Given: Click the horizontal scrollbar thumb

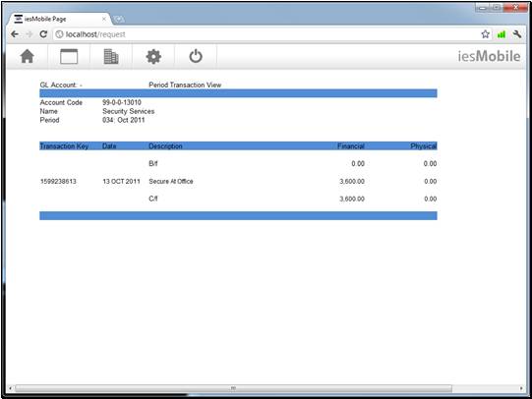Looking at the screenshot, I should [233, 388].
